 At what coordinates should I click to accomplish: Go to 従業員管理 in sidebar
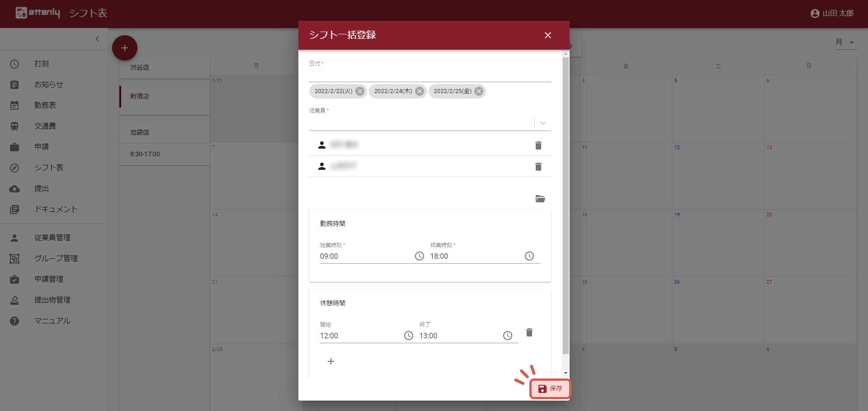coord(52,238)
